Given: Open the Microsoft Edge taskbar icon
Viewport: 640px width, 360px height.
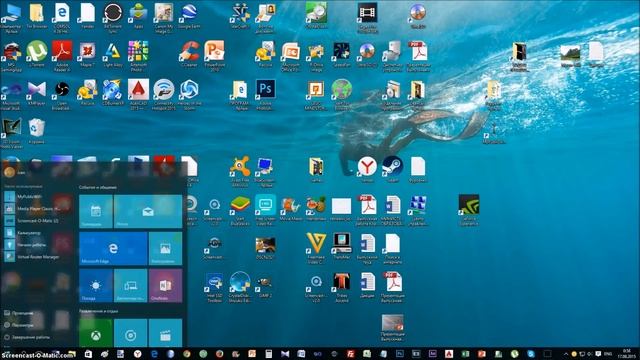Looking at the screenshot, I should click(154, 354).
